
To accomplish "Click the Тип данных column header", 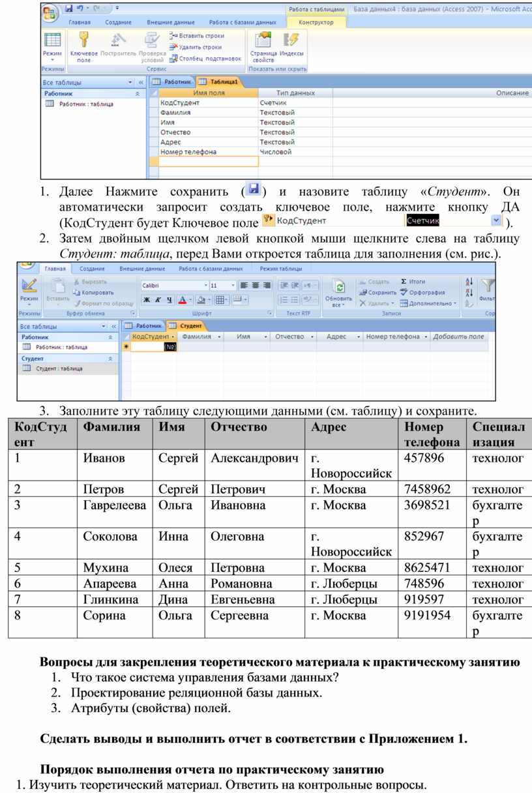I will 295,93.
